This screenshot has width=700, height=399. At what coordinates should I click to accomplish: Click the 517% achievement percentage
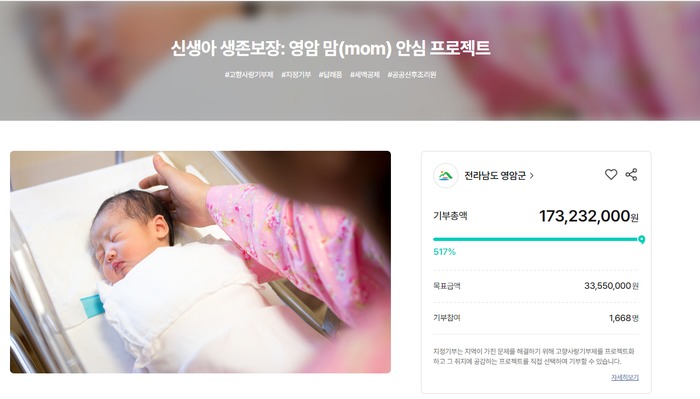tap(444, 252)
